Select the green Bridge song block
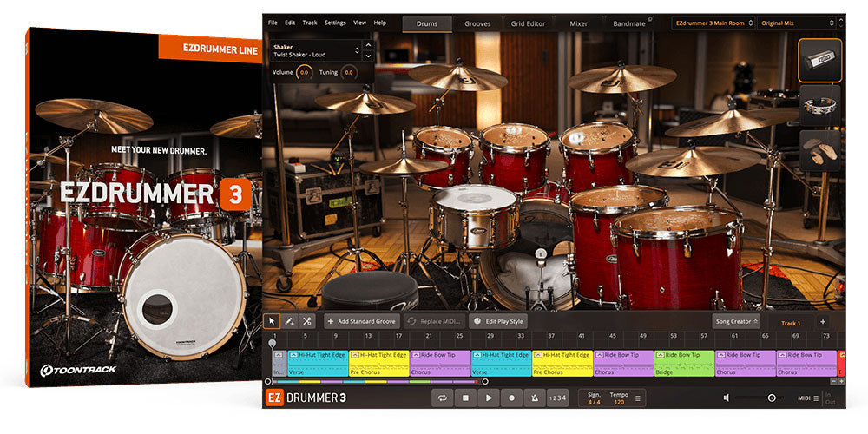This screenshot has height=434, width=868. click(684, 363)
